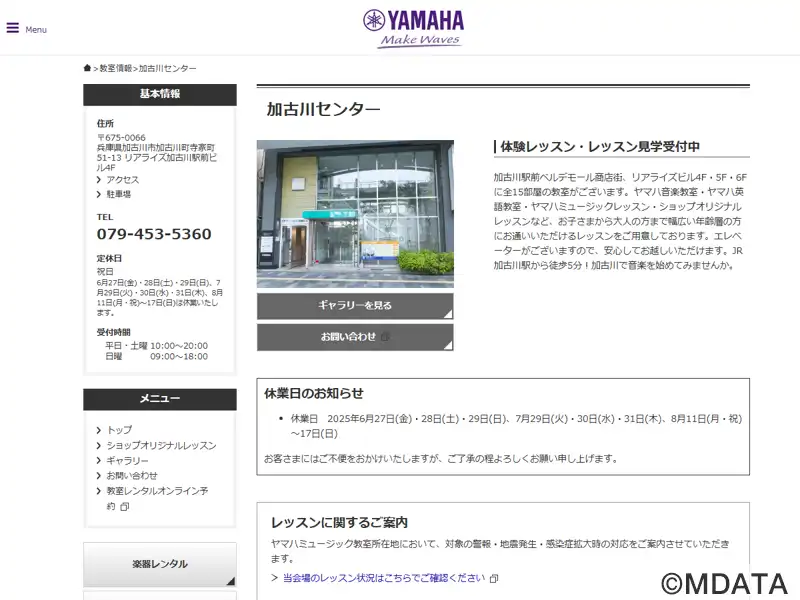Viewport: 800px width, 600px height.
Task: Go to home via breadcrumb house icon
Action: [87, 68]
